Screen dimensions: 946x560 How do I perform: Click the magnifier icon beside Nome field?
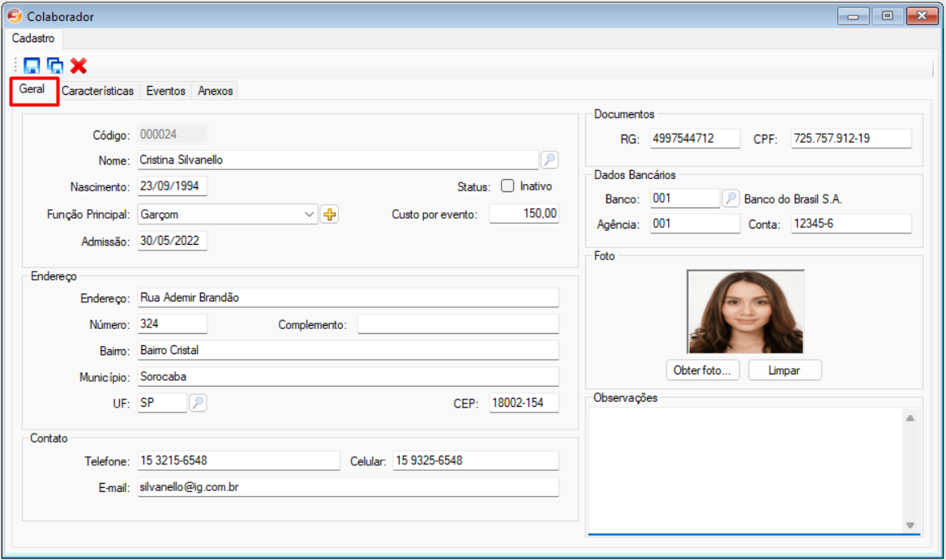550,160
